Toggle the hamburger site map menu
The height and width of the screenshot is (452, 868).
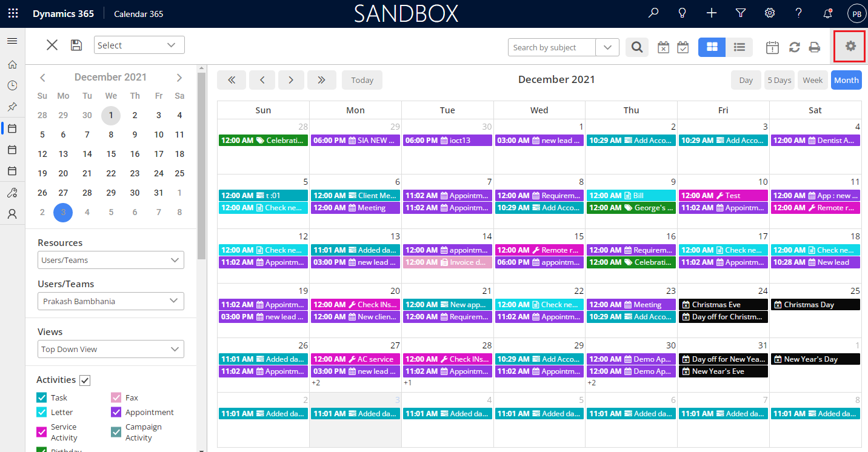(12, 41)
